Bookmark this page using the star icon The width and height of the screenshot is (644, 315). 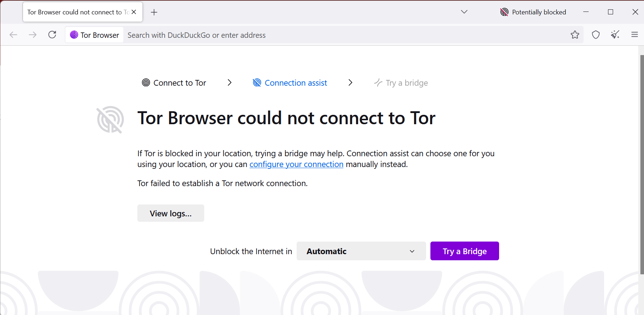[575, 35]
